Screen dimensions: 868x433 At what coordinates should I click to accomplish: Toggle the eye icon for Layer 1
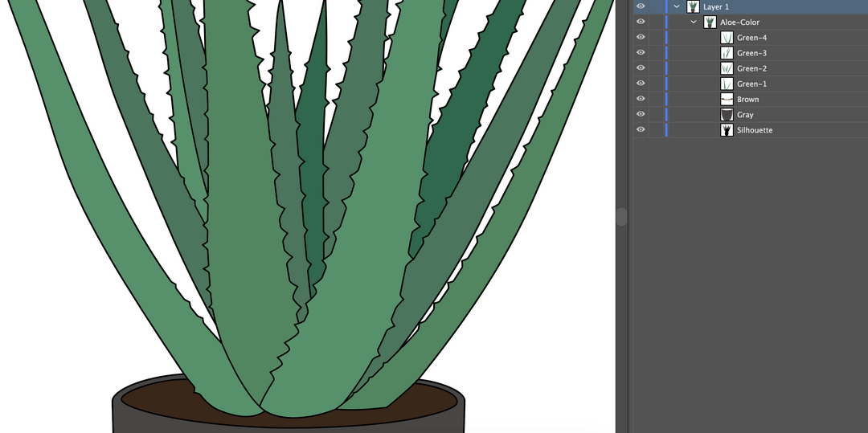641,6
